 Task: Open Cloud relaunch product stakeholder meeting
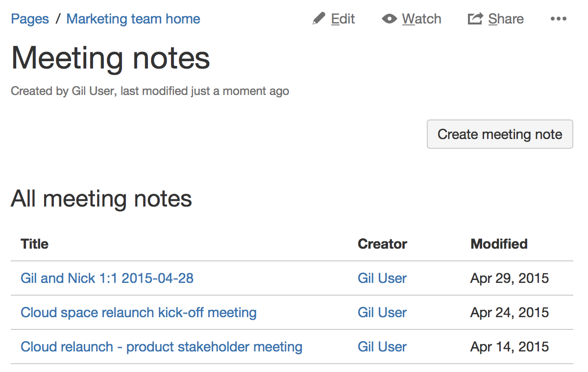click(161, 347)
